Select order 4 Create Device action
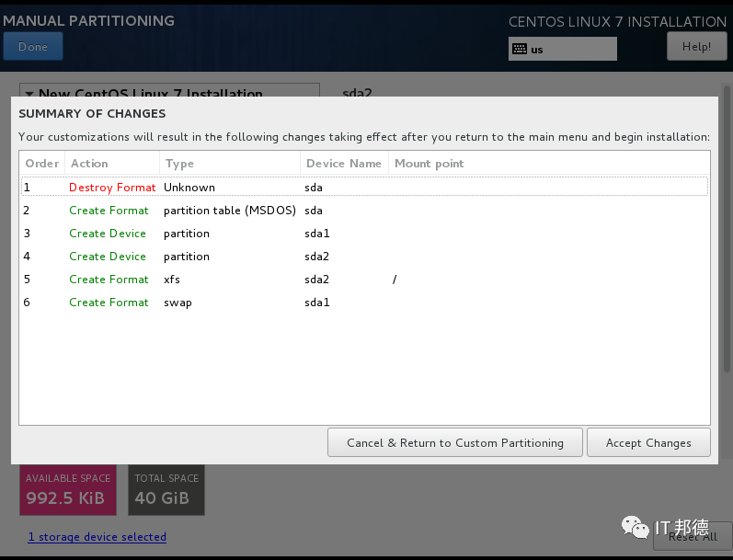 [108, 257]
